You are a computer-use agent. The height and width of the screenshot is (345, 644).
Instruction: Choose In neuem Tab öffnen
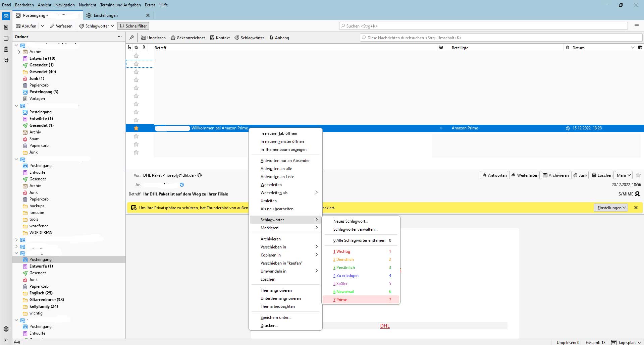285,133
